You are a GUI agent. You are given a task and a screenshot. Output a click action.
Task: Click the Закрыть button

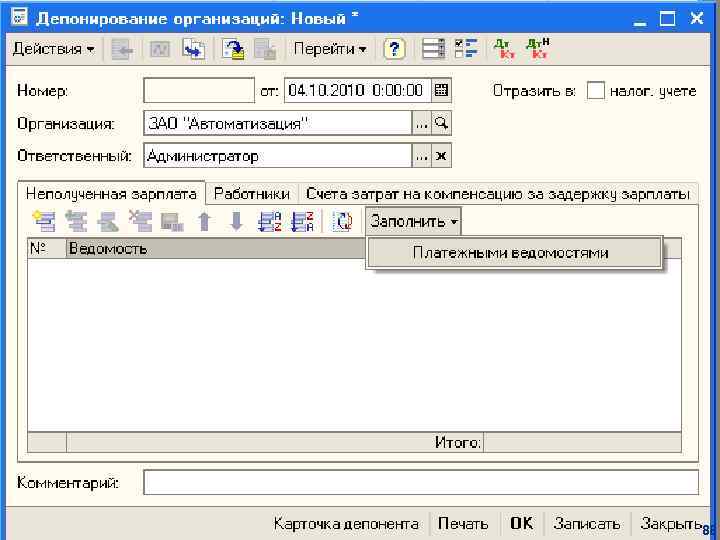(670, 523)
